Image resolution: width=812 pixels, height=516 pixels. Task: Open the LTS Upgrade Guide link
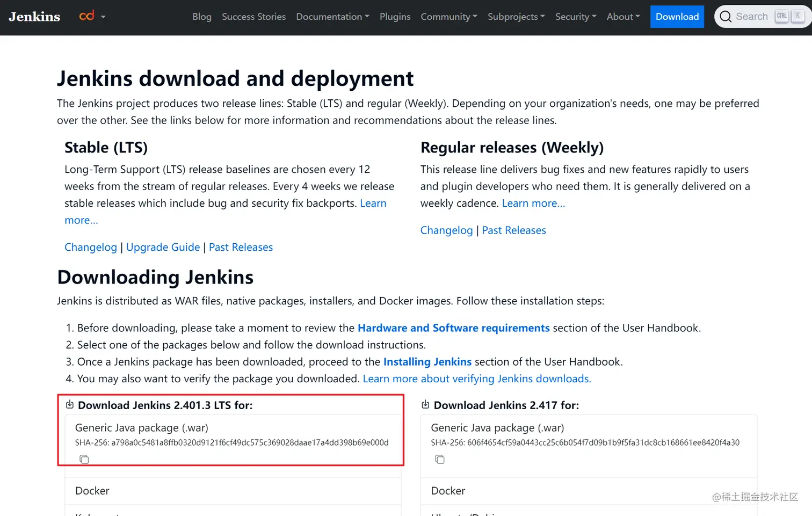click(x=163, y=247)
